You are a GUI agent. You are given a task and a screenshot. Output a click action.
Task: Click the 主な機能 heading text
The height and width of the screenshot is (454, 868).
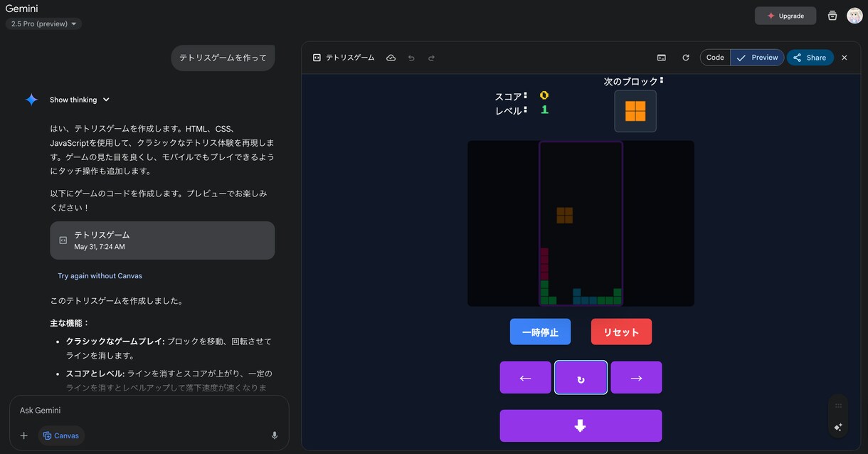[70, 323]
